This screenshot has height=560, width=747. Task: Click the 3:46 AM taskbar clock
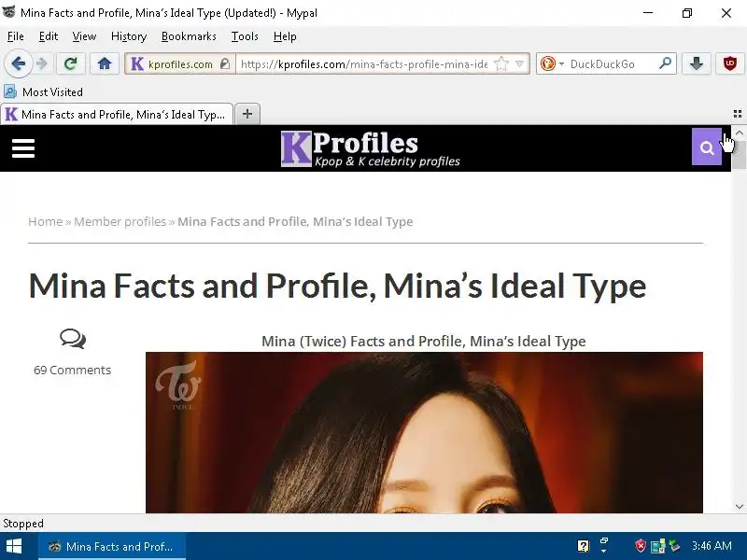tap(712, 546)
